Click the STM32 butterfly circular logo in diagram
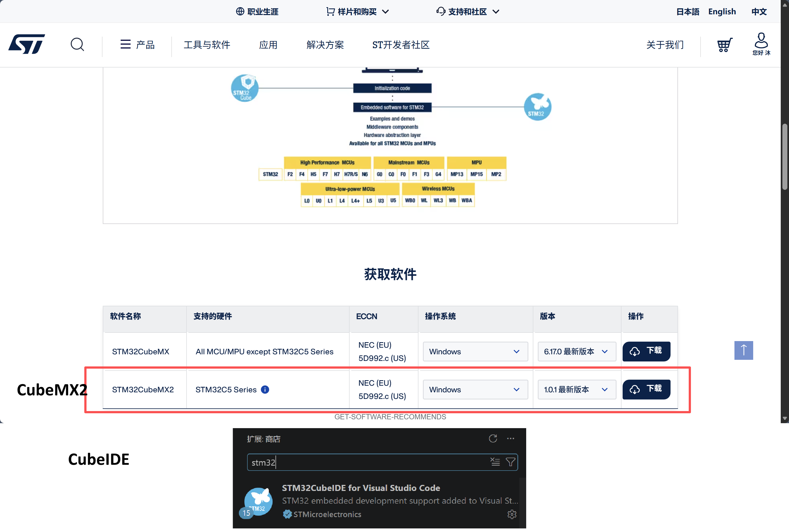Viewport: 789px width, 532px height. 537,107
